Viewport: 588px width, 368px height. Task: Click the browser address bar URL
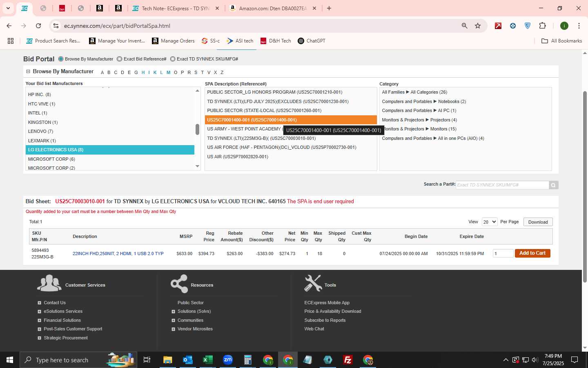pyautogui.click(x=117, y=26)
